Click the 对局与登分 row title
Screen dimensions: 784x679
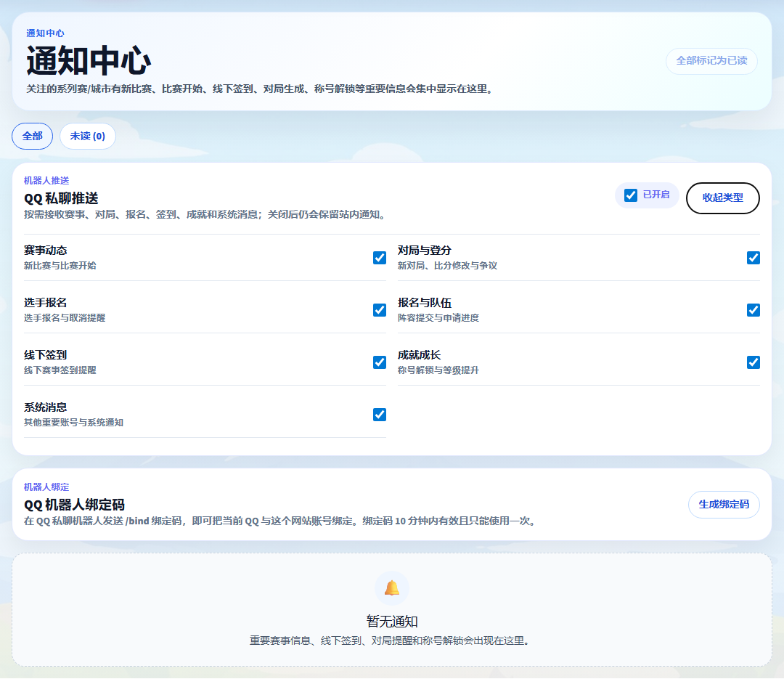pos(424,251)
